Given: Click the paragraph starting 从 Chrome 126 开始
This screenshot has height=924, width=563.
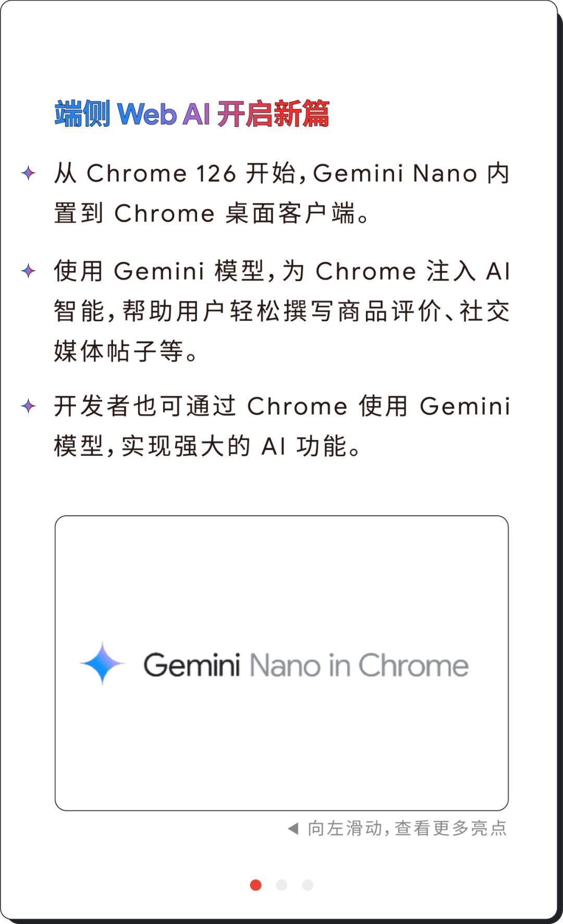Looking at the screenshot, I should [x=281, y=193].
